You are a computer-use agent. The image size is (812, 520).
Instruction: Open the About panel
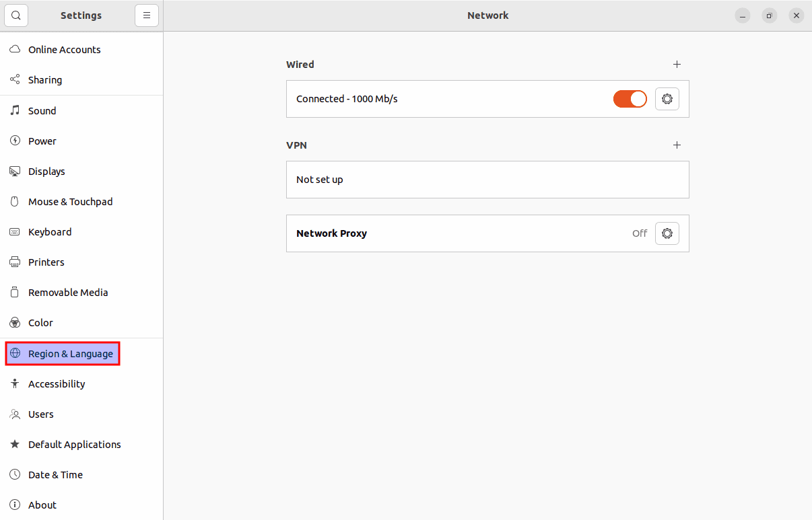(x=42, y=505)
